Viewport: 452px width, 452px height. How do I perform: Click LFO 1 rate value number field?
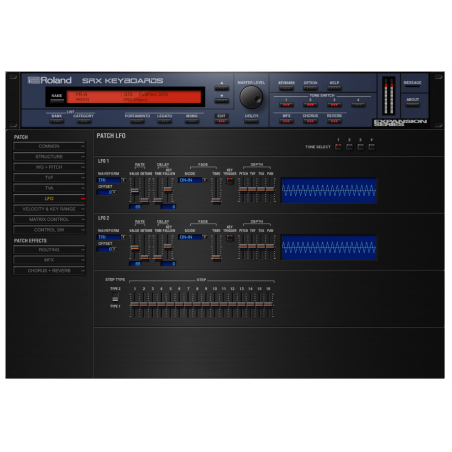pyautogui.click(x=135, y=207)
